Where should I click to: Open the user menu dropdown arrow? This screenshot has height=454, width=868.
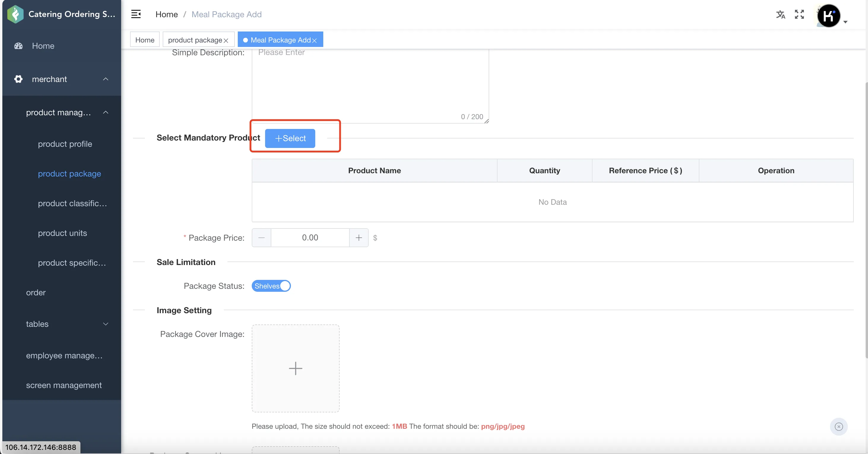tap(845, 22)
